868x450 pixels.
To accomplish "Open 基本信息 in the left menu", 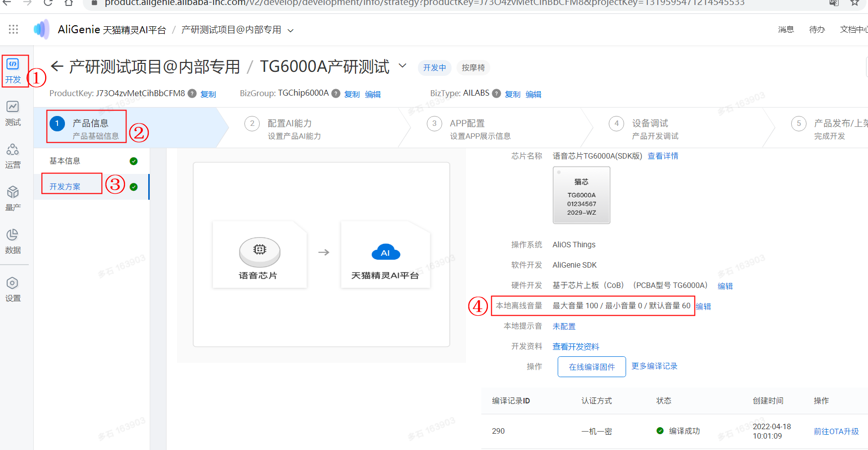I will coord(65,161).
